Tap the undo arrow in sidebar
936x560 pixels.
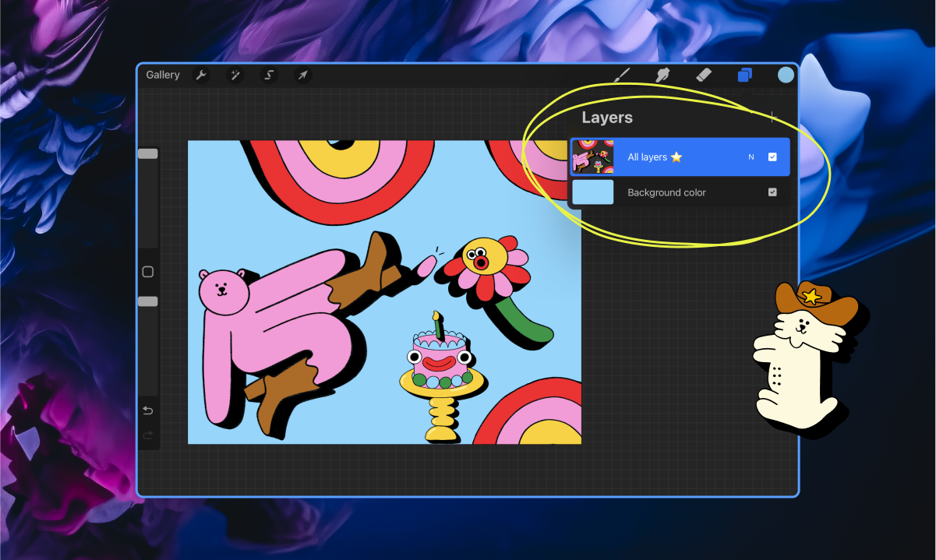(x=148, y=410)
